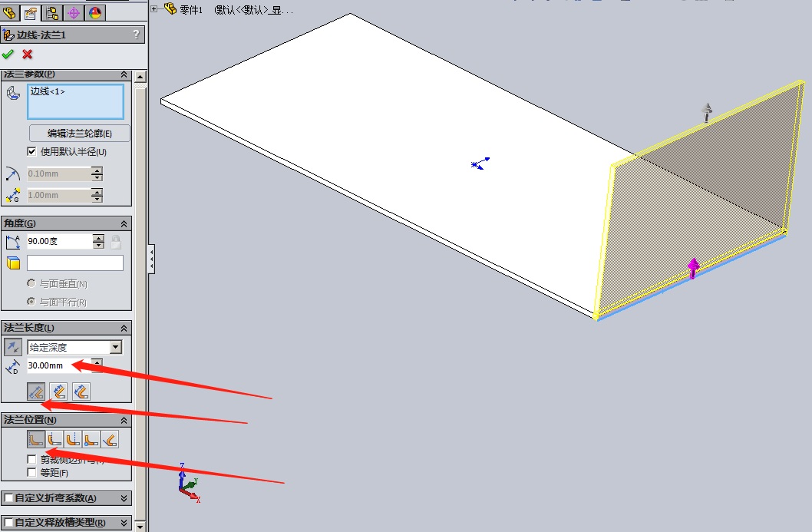Click the gray flange length handle arrow
This screenshot has width=812, height=532.
click(707, 112)
